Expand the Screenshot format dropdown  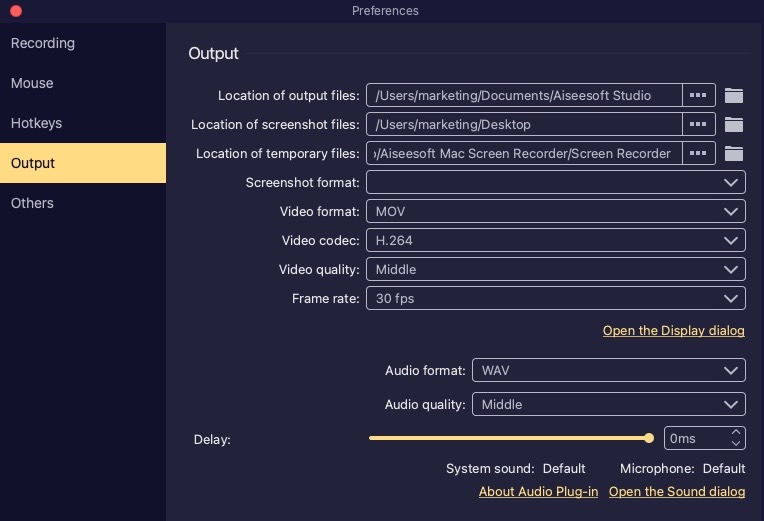(555, 183)
